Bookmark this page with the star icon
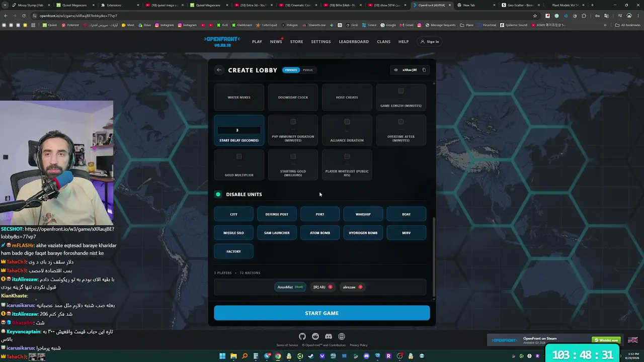 [x=535, y=16]
